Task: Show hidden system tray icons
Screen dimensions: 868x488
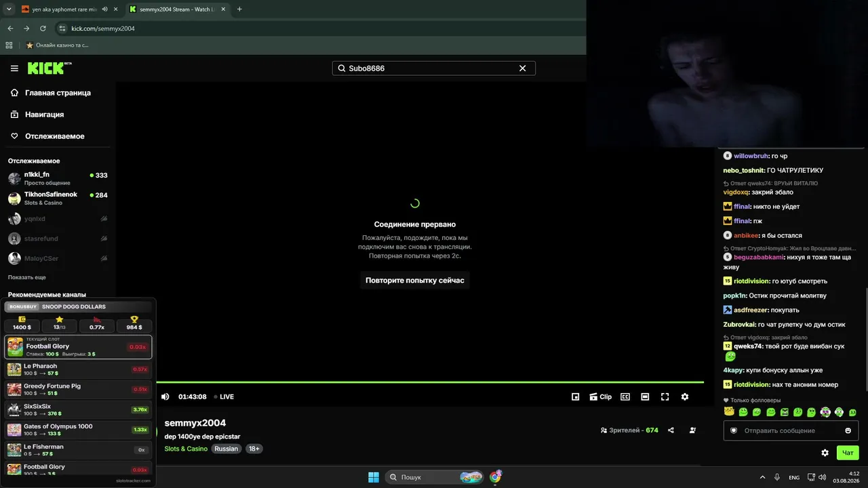Action: click(x=762, y=477)
